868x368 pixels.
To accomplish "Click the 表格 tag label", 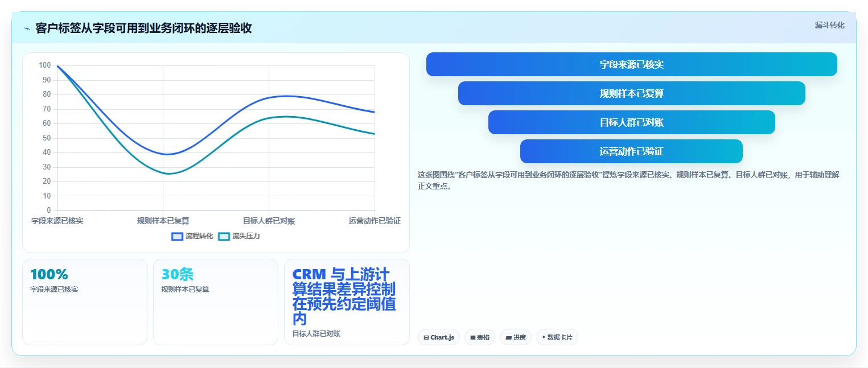I will pyautogui.click(x=483, y=338).
